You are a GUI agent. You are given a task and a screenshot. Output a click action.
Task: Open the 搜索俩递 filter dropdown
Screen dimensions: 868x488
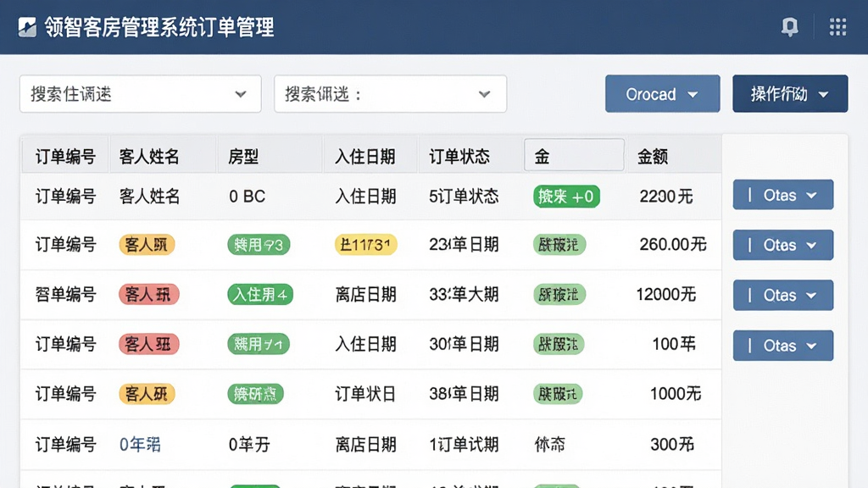pos(390,94)
